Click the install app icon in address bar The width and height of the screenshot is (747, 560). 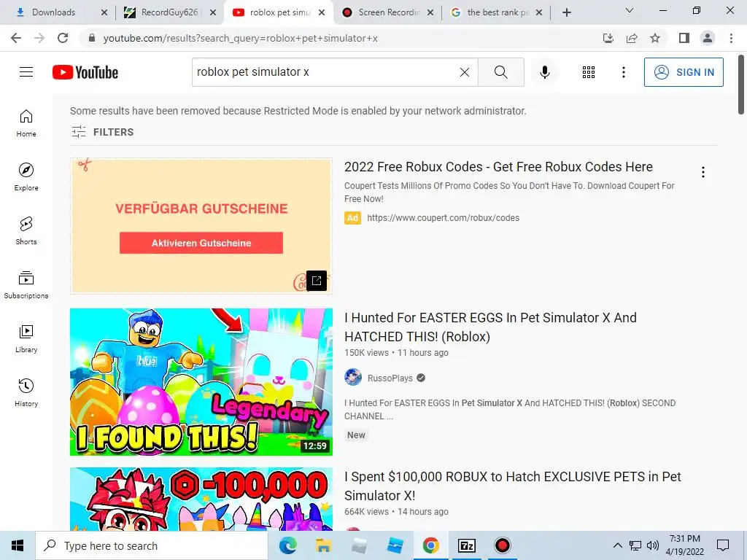click(608, 38)
